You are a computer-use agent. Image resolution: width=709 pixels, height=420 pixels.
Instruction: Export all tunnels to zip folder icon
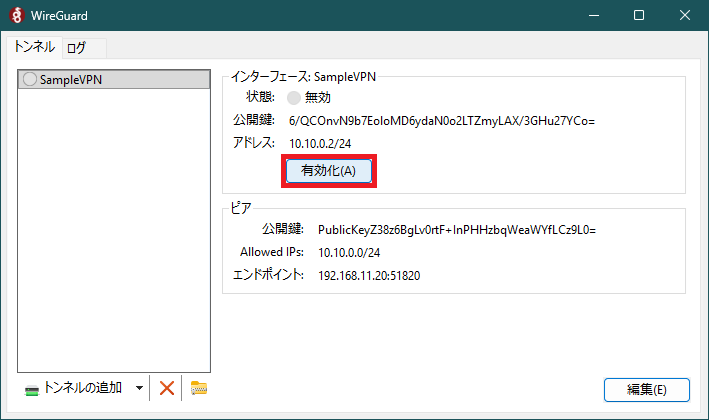click(x=198, y=388)
